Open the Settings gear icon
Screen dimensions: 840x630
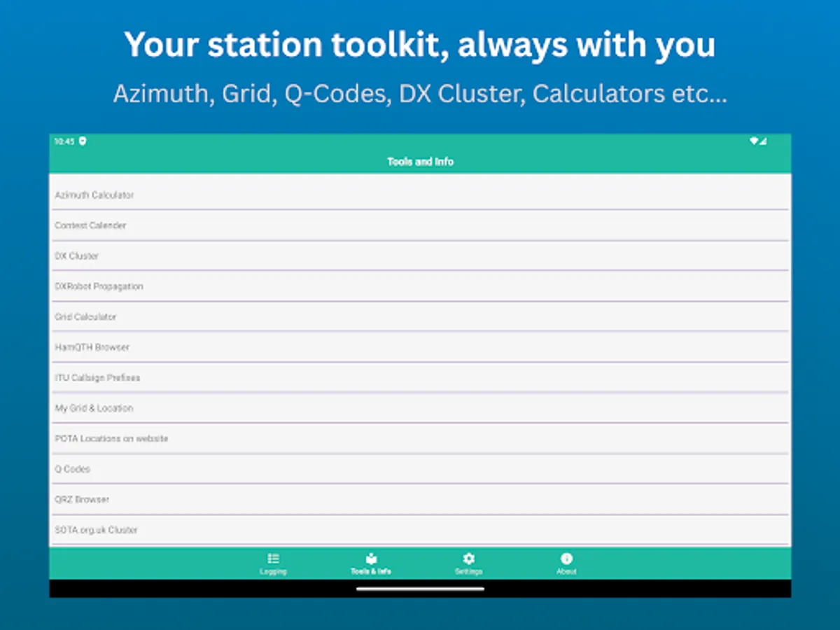click(468, 559)
